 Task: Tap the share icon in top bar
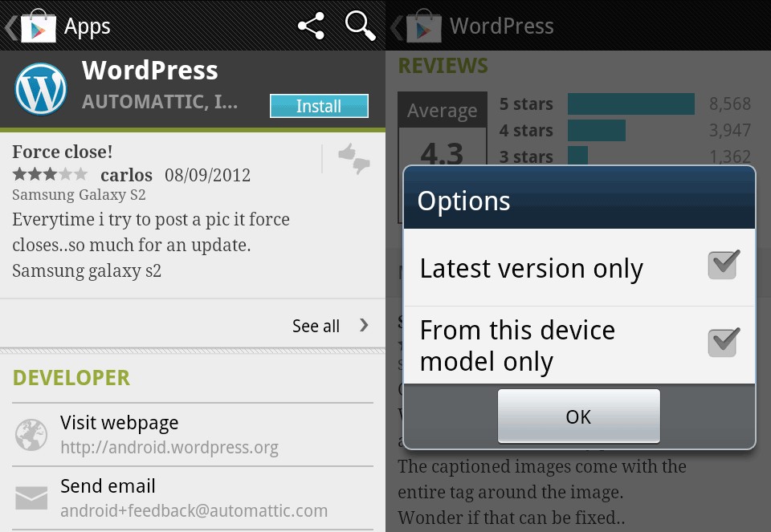[312, 26]
